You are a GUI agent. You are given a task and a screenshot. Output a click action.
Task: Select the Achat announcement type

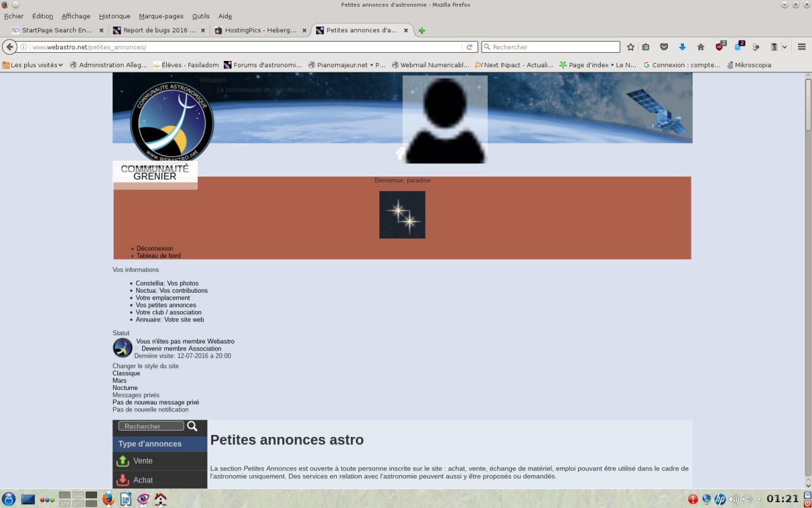coord(160,480)
